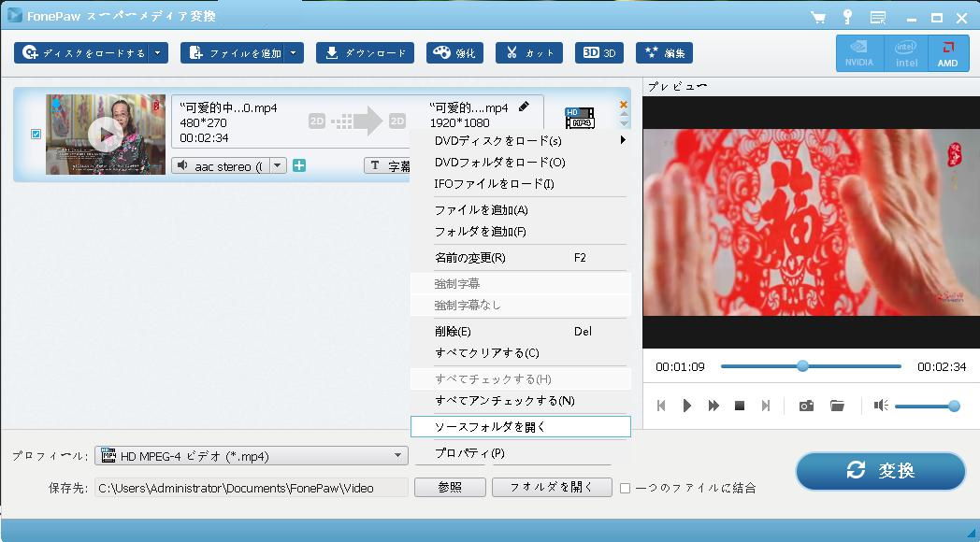Open the aac stereo audio track dropdown
The height and width of the screenshot is (542, 980).
tap(278, 165)
